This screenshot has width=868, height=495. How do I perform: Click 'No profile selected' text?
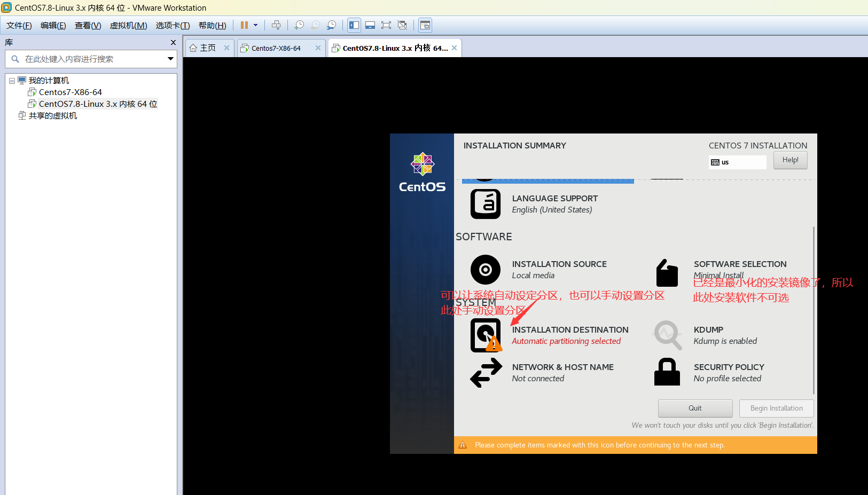coord(727,379)
